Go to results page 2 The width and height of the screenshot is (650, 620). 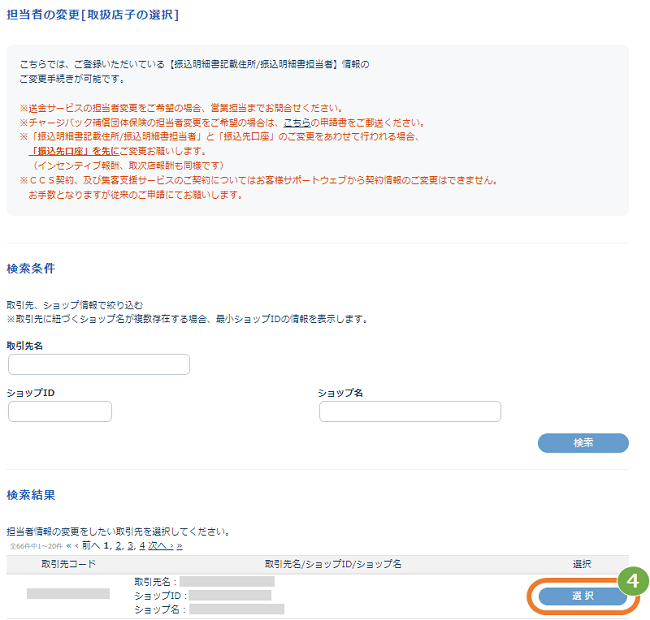(x=119, y=545)
